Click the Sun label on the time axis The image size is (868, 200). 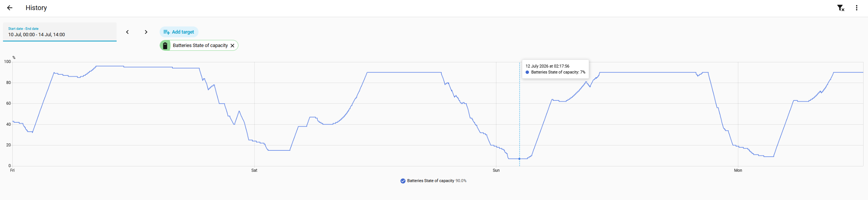(x=496, y=171)
